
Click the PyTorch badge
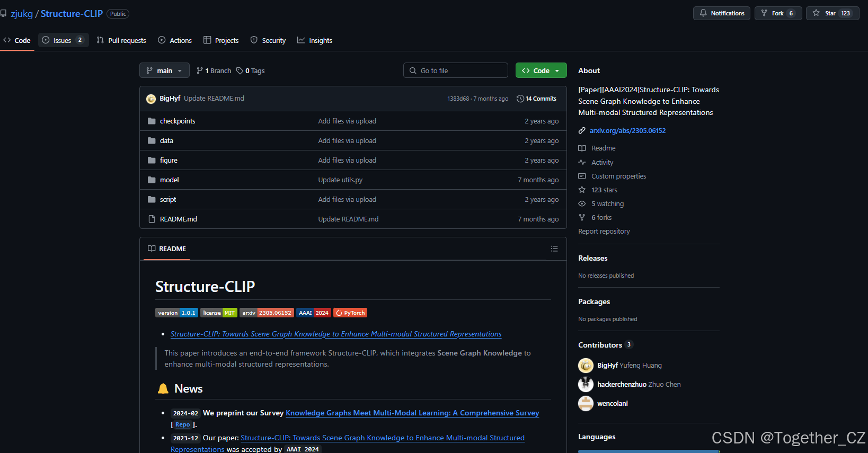pos(350,313)
